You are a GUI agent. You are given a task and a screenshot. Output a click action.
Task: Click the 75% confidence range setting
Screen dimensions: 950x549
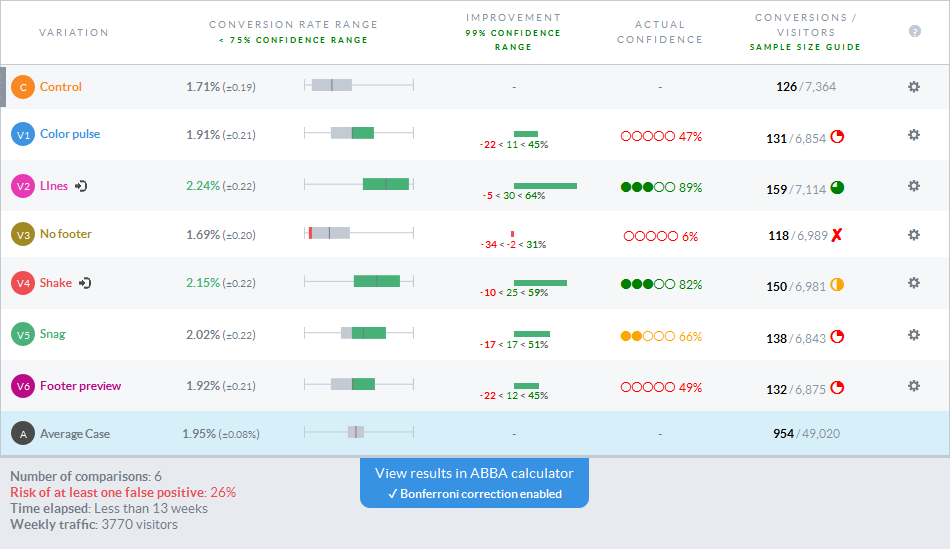(294, 40)
